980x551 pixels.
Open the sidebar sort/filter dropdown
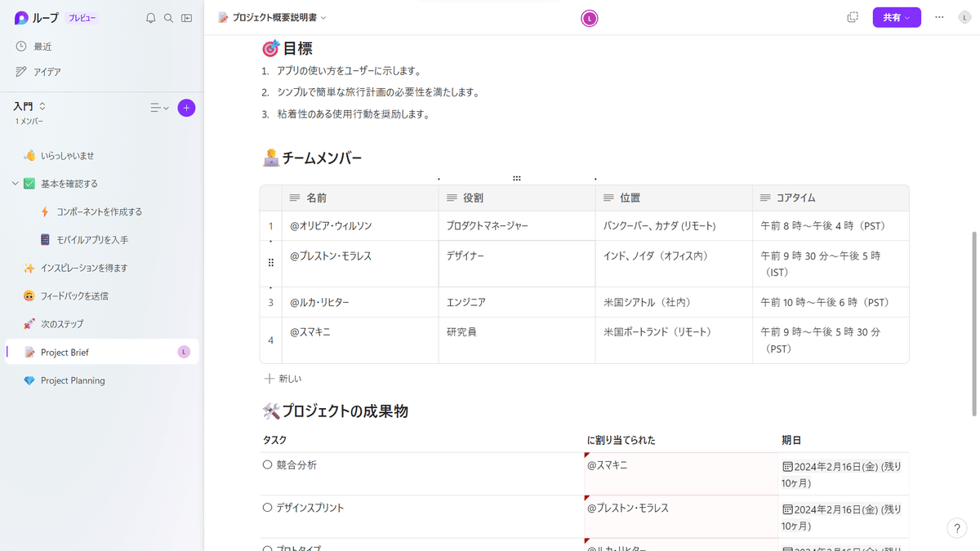click(159, 108)
